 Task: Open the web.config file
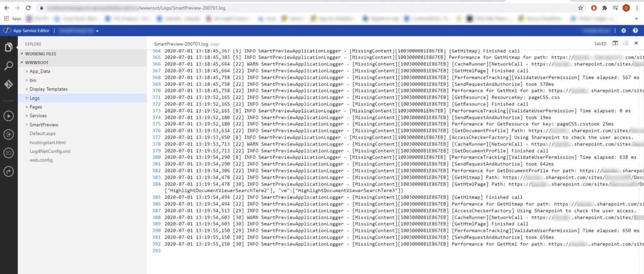pyautogui.click(x=41, y=160)
